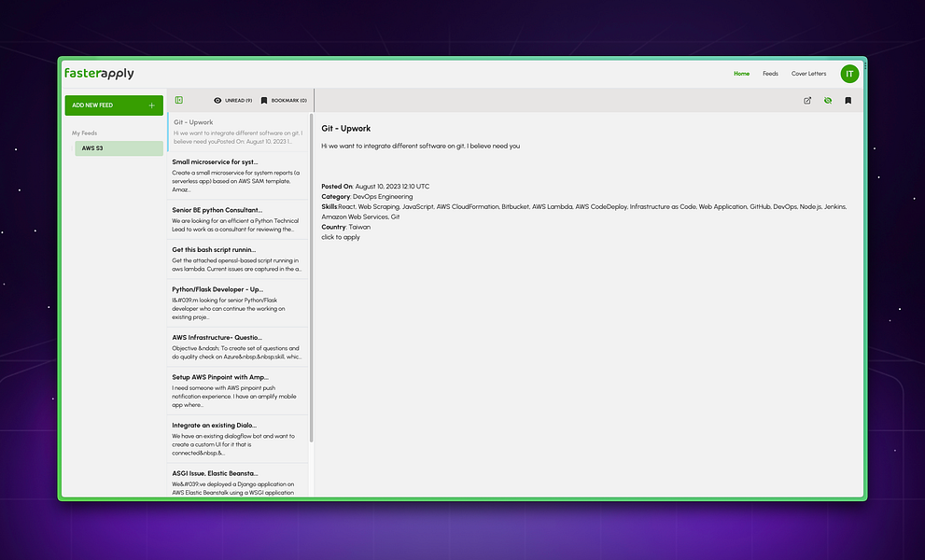Open the Feeds page

(x=770, y=74)
